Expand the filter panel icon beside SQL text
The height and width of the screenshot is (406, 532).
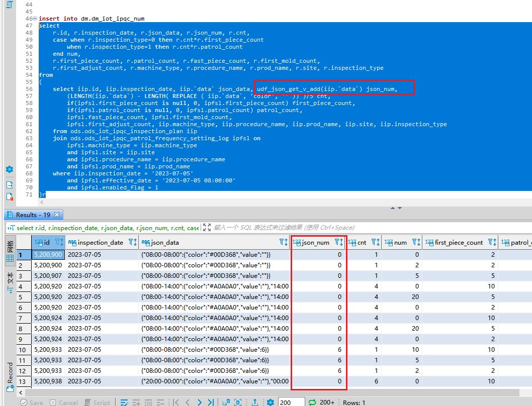[207, 228]
